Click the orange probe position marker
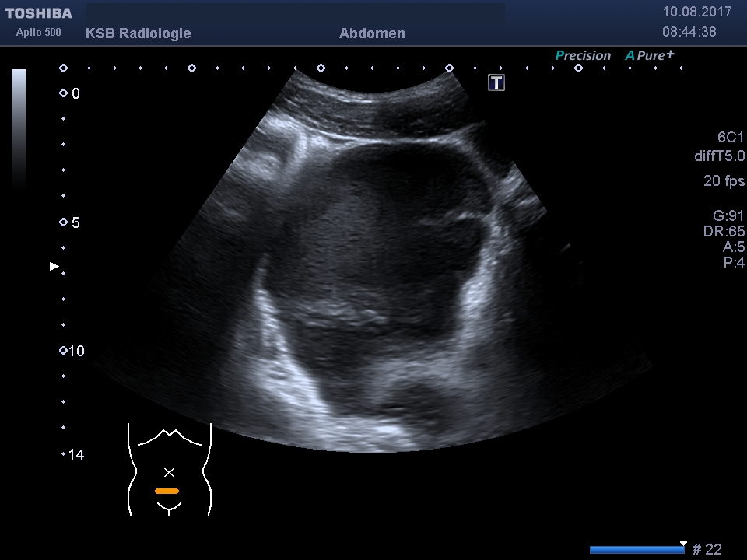This screenshot has width=747, height=560. tap(167, 491)
